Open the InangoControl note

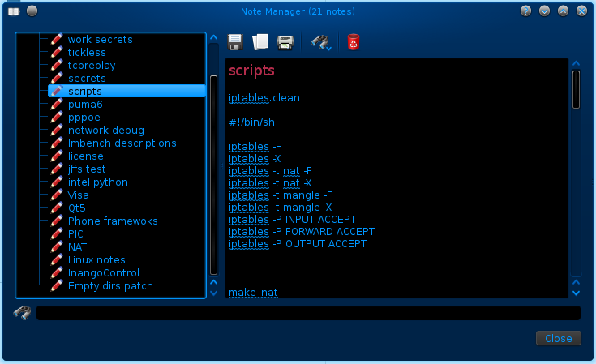(x=104, y=273)
